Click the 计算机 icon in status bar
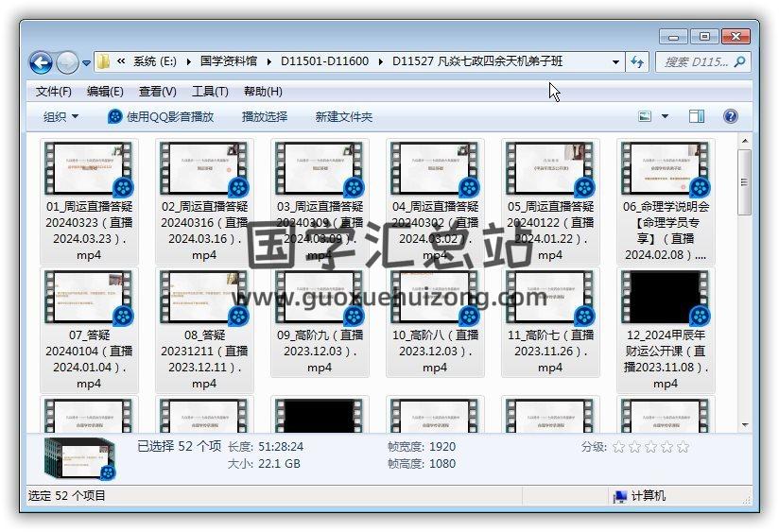This screenshot has height=532, width=779. 619,496
